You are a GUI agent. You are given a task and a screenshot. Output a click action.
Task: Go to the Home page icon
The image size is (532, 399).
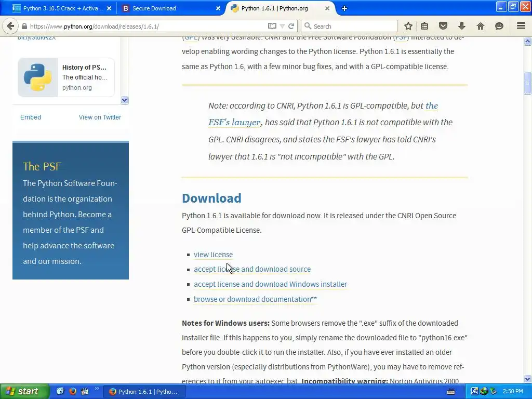point(481,26)
